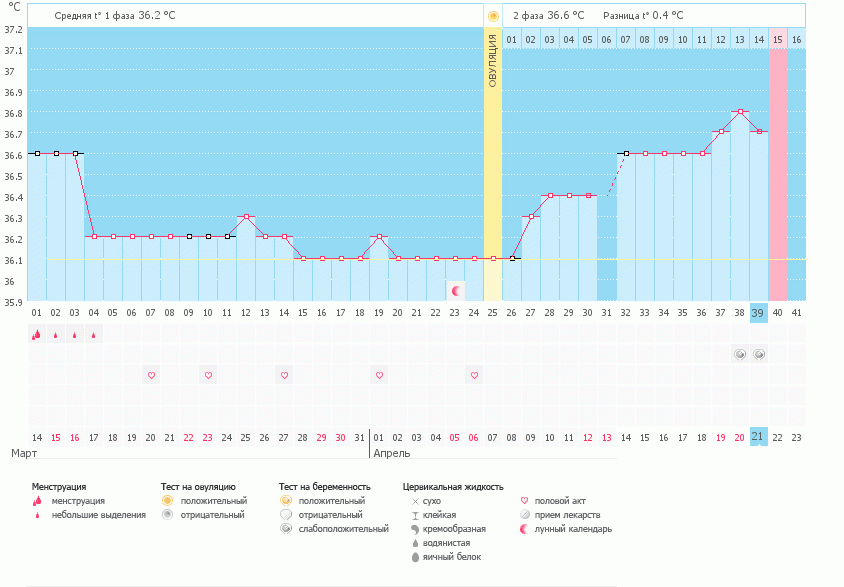This screenshot has height=587, width=844.
Task: Click the medication icon on cycle day 38
Action: [738, 353]
